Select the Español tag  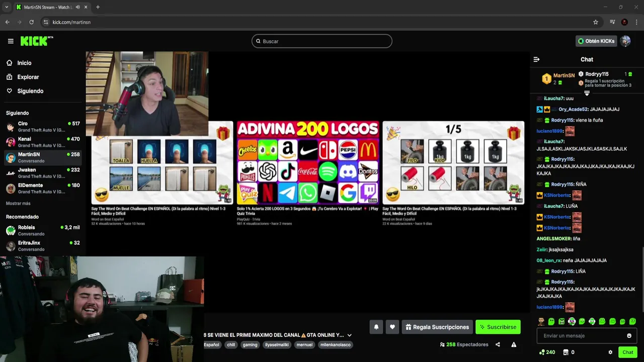coord(211,345)
